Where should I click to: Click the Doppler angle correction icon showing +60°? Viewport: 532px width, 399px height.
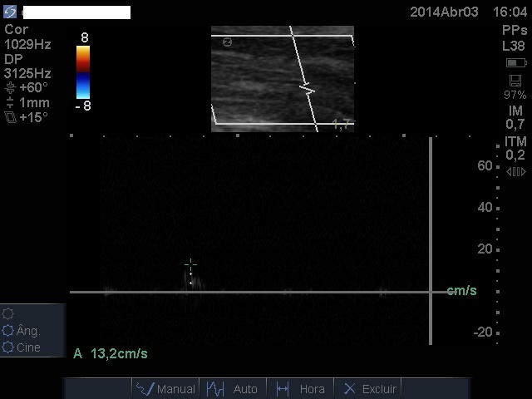coord(10,87)
